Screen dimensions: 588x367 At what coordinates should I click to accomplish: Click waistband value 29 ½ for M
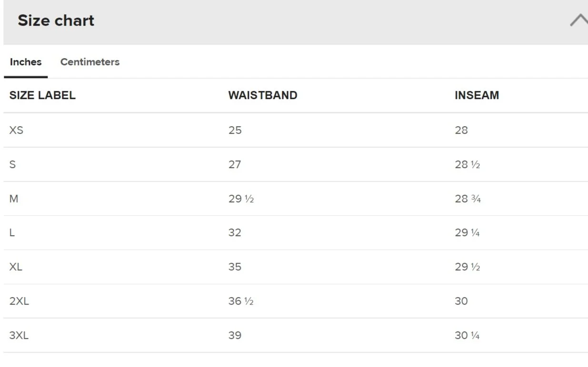(241, 198)
